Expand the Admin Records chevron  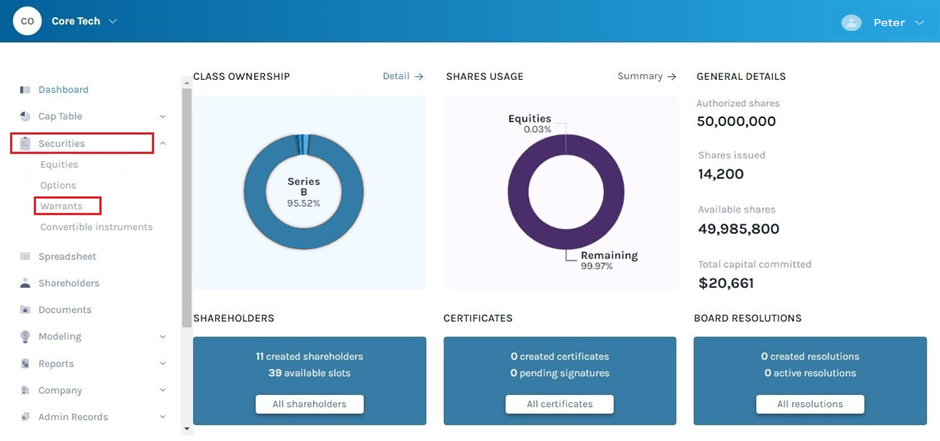click(162, 416)
